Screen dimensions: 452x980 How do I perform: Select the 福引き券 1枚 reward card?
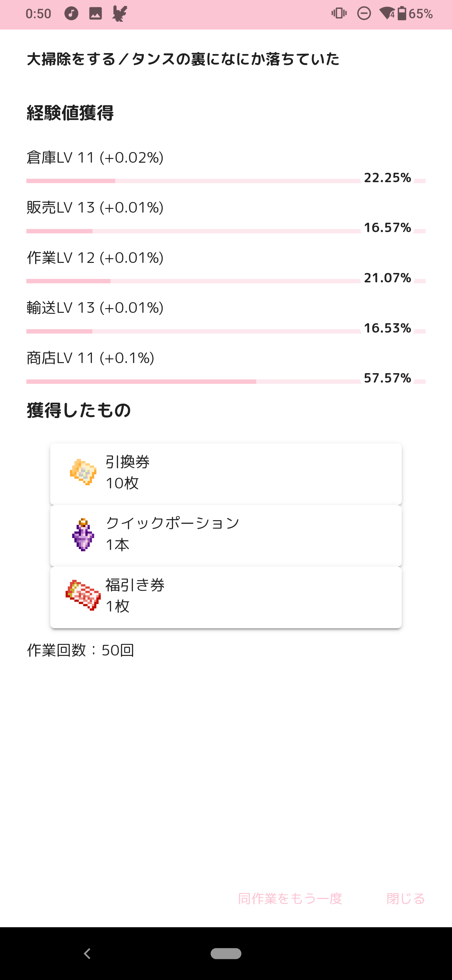click(x=226, y=597)
